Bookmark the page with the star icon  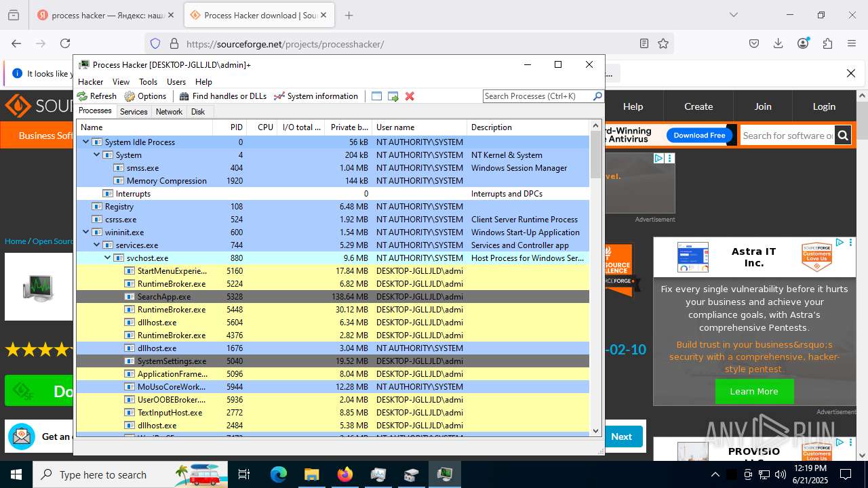tap(663, 43)
